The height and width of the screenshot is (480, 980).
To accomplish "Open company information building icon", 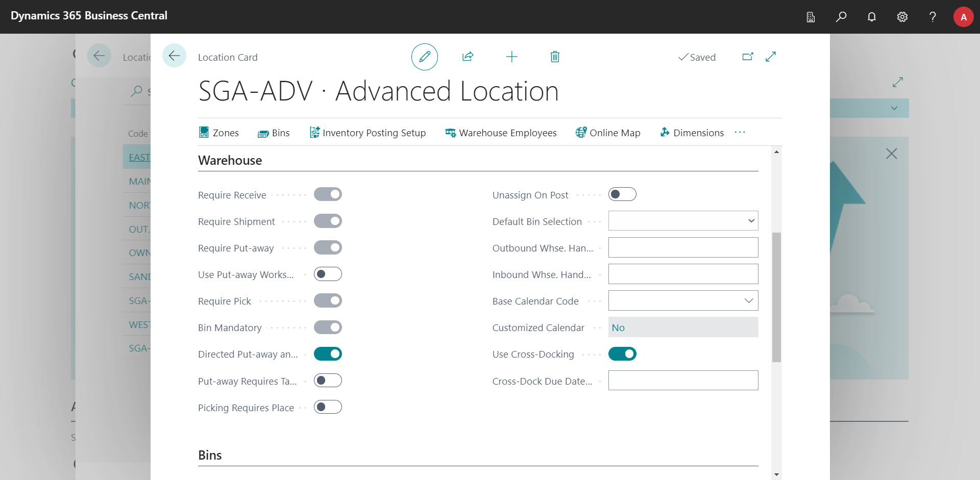I will point(811,17).
